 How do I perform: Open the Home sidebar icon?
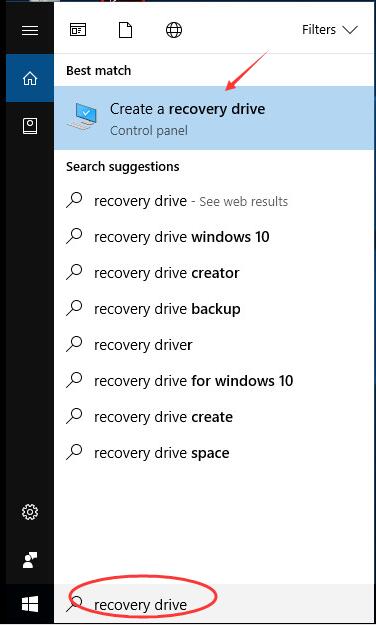[30, 78]
